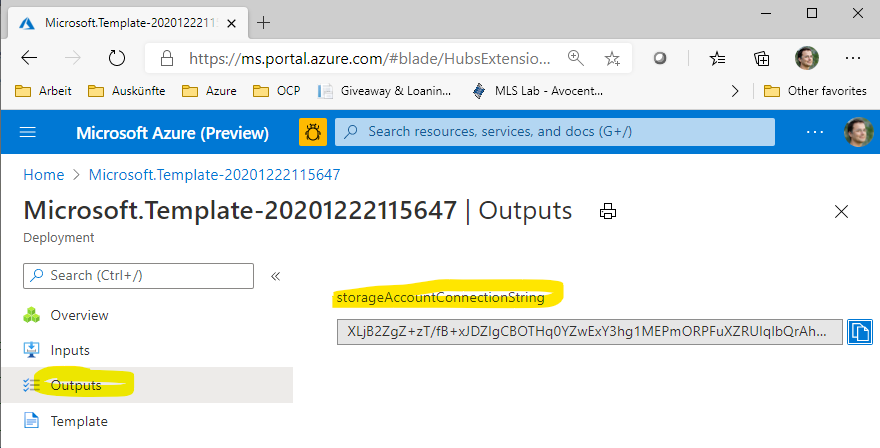Viewport: 880px width, 448px height.
Task: Select the Outputs menu item
Action: pos(146,385)
